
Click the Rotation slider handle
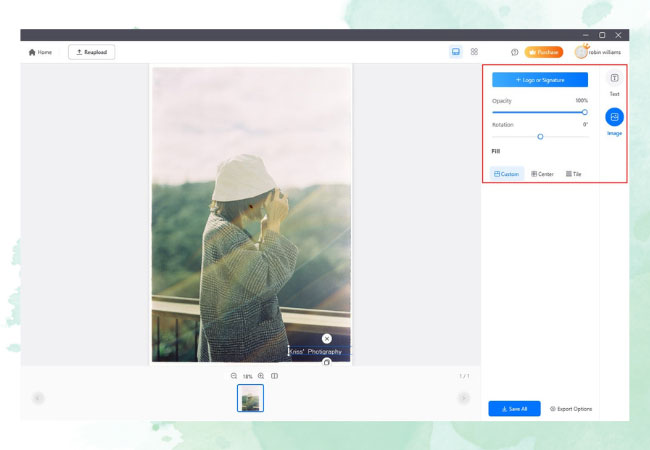(540, 136)
